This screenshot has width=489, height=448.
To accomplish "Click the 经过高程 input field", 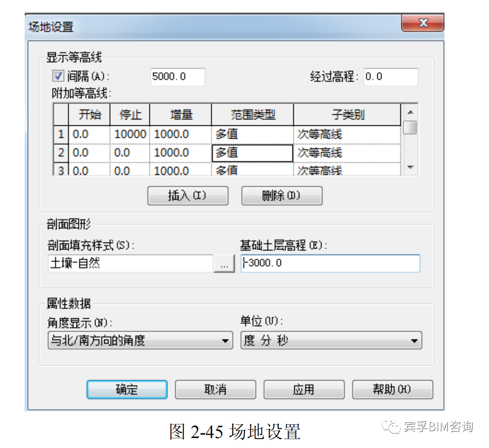I will 390,77.
